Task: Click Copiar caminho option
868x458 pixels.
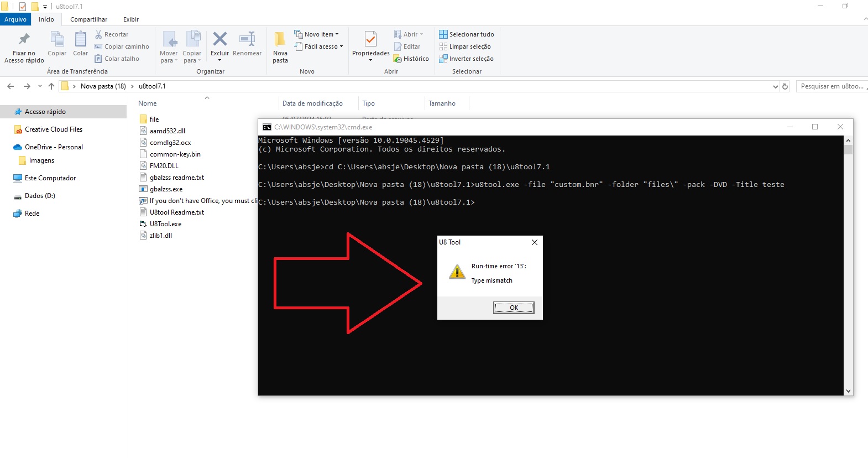Action: pos(122,46)
